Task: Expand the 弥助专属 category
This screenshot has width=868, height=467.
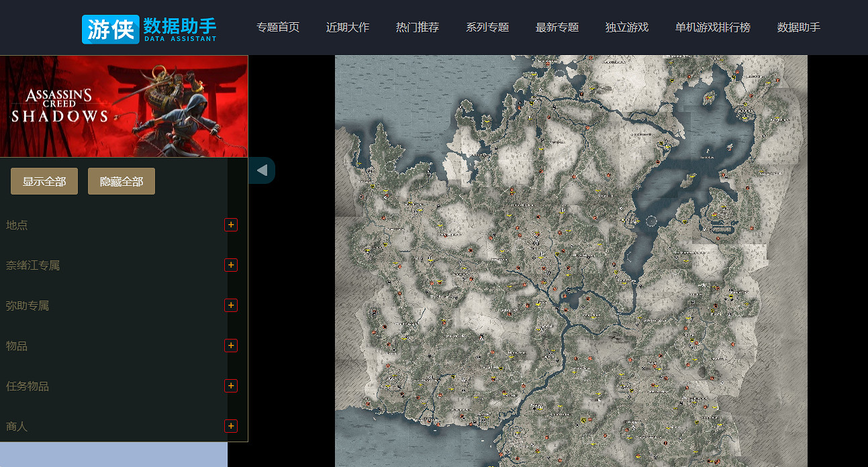Action: pos(231,305)
